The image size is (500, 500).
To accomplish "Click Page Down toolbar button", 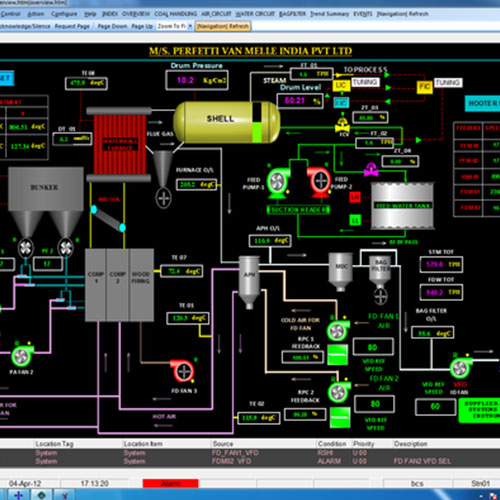I will [x=112, y=26].
